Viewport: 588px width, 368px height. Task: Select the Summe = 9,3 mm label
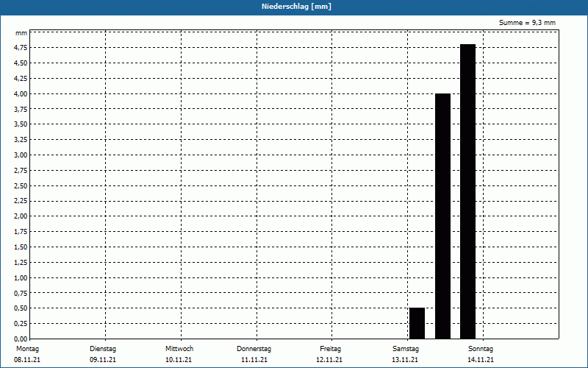click(x=527, y=23)
